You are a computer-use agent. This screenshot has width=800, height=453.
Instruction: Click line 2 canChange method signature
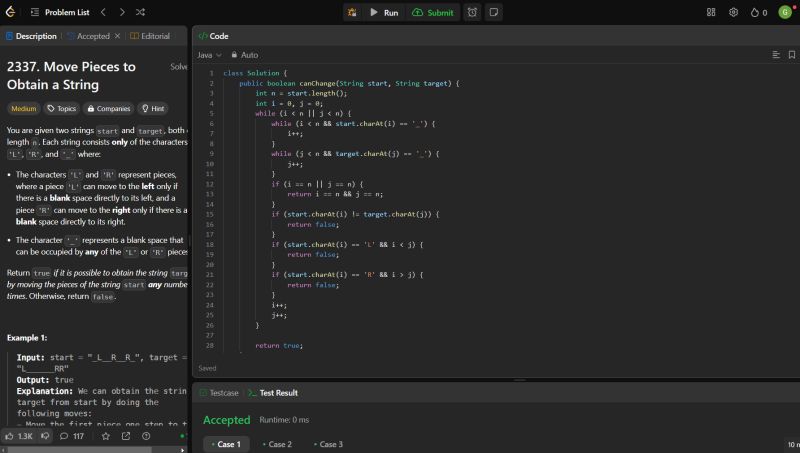(x=349, y=83)
